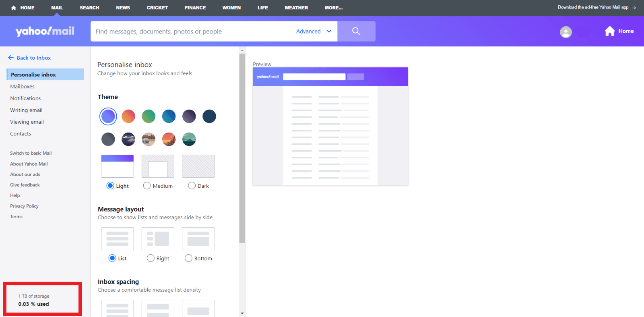Click the Right pane layout thumbnail

pos(158,238)
